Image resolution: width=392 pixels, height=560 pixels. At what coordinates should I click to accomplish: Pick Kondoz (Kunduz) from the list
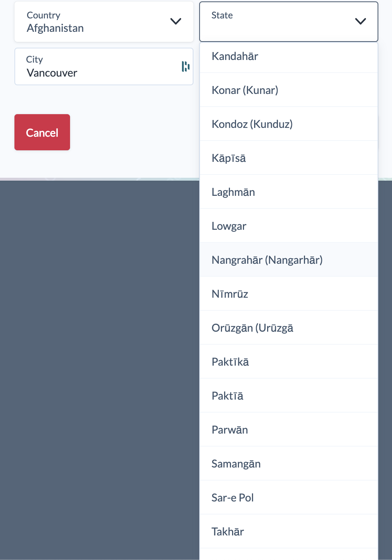252,124
